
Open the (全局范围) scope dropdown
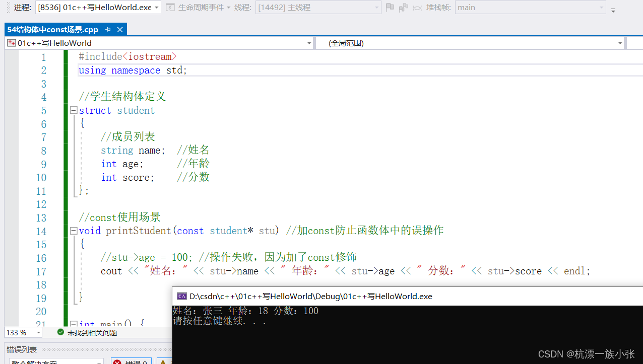pos(470,43)
